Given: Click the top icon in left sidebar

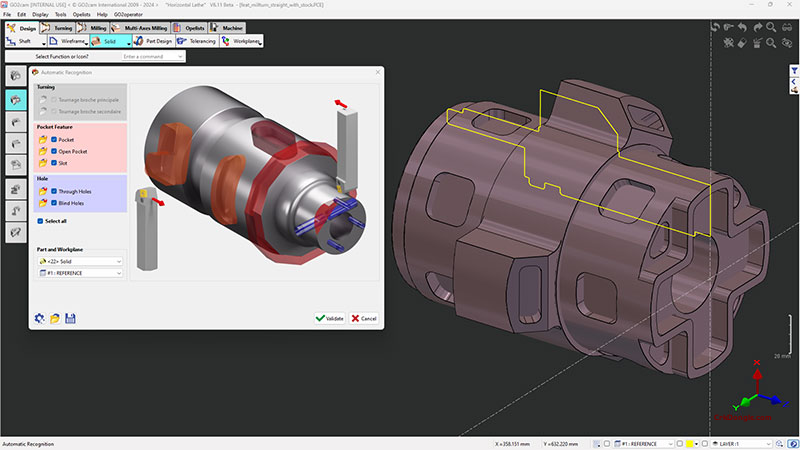Looking at the screenshot, I should 16,76.
